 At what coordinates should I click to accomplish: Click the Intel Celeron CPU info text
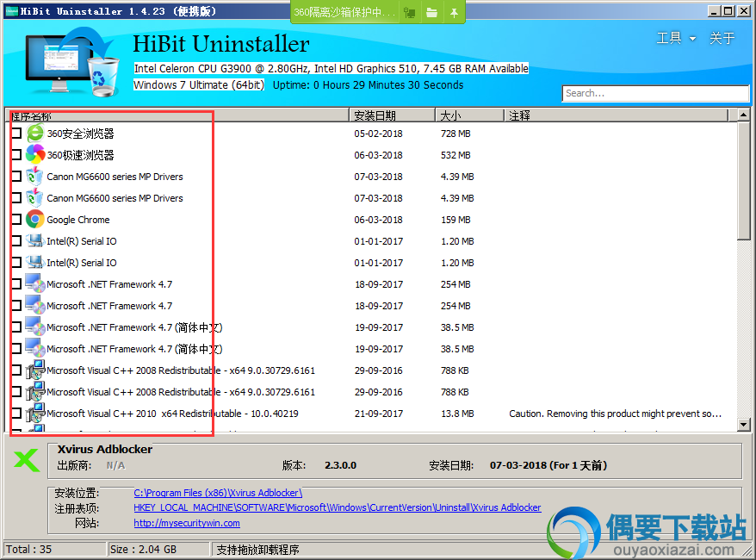point(332,69)
